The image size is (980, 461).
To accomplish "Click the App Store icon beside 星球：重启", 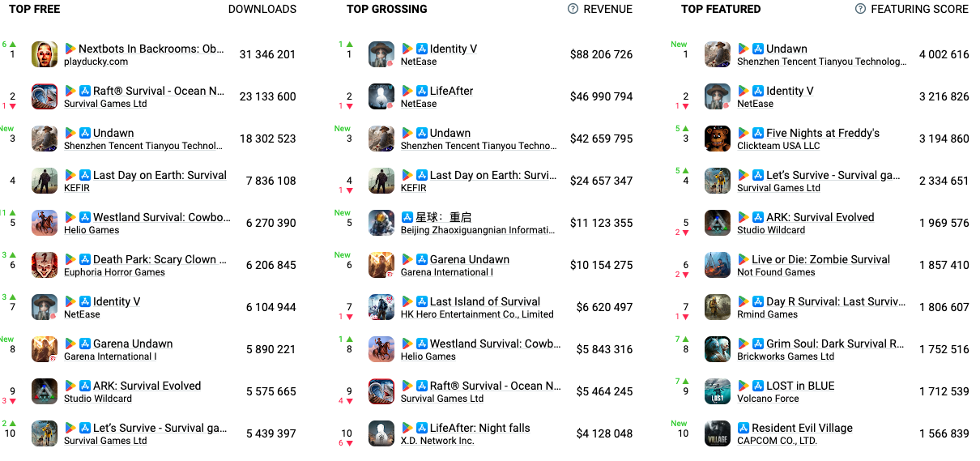I will click(407, 217).
